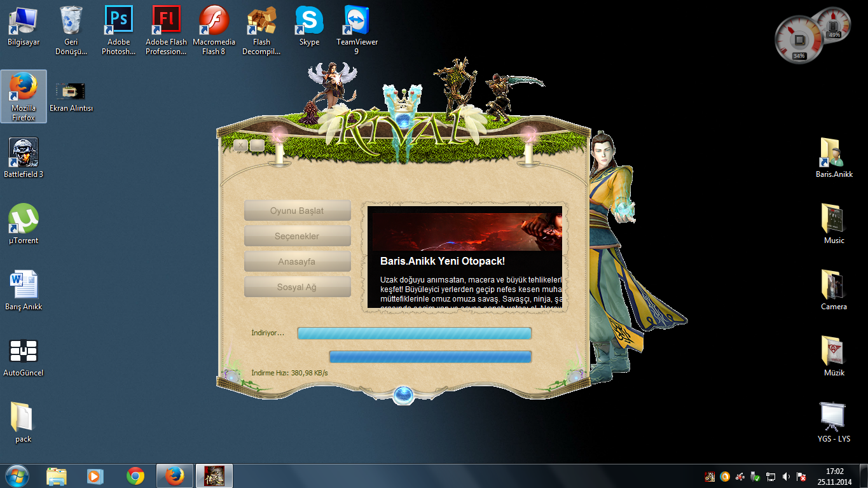Open Safely Remove Hardware tray icon

click(755, 477)
